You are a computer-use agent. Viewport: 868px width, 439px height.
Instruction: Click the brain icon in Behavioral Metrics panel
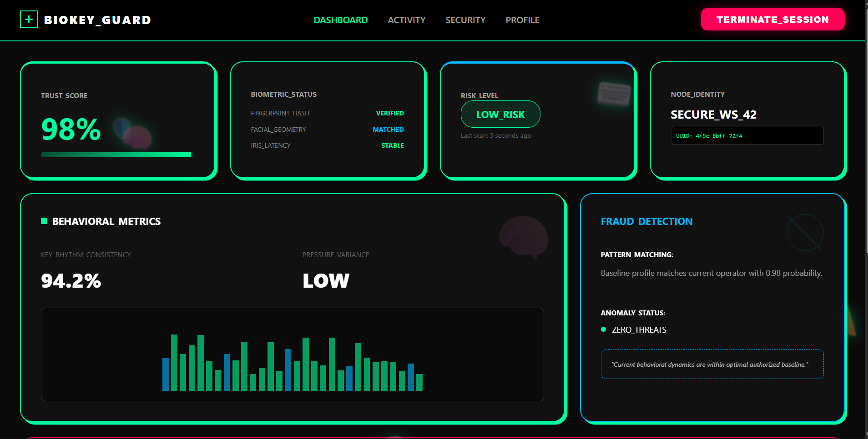[524, 237]
